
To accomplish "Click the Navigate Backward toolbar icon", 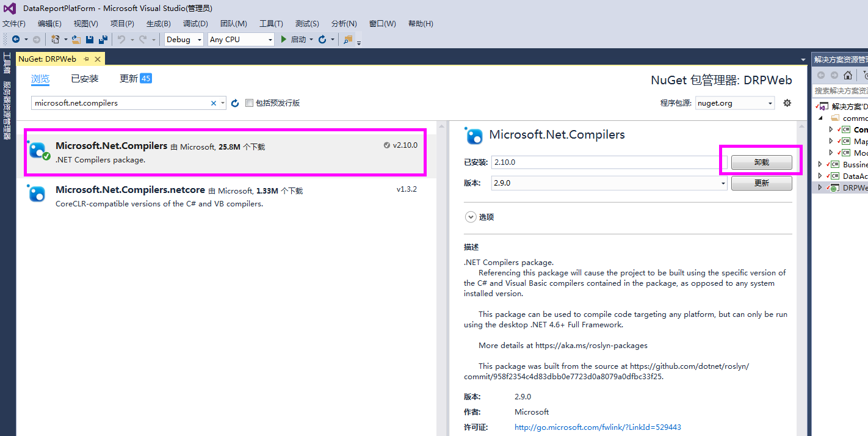I will coord(16,39).
